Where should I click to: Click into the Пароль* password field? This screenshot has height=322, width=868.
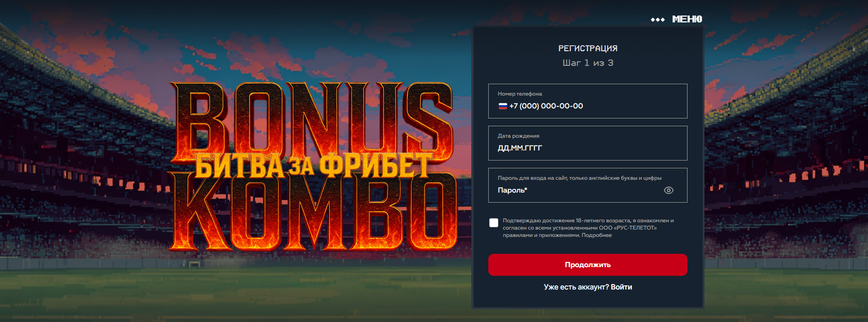click(x=588, y=185)
